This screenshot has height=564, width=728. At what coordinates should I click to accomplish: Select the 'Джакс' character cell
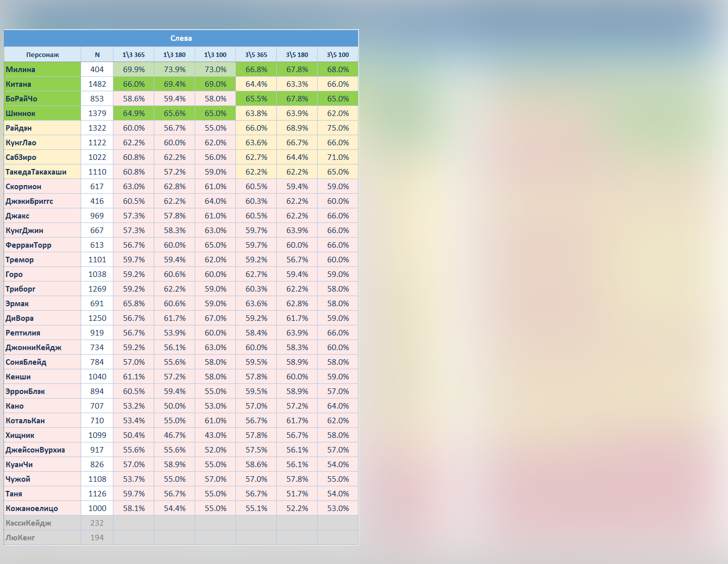[42, 216]
